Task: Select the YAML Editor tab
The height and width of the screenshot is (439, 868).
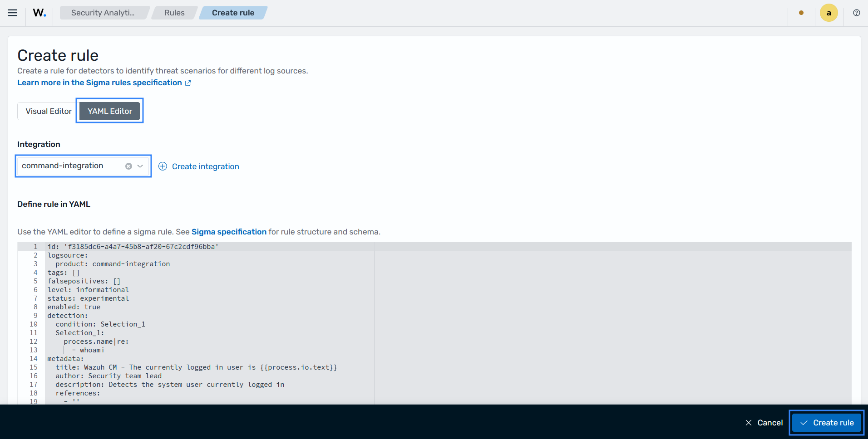Action: point(110,111)
